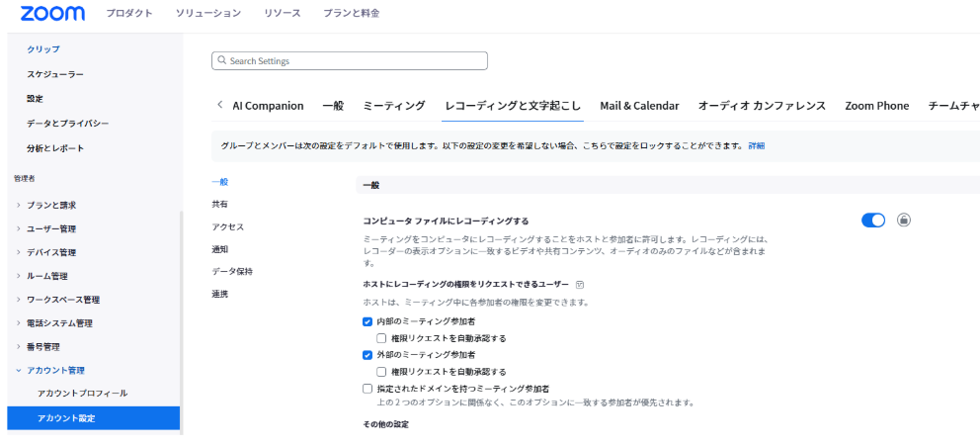The image size is (980, 446).
Task: Open アカウントプロフィール in sidebar
Action: [x=83, y=394]
